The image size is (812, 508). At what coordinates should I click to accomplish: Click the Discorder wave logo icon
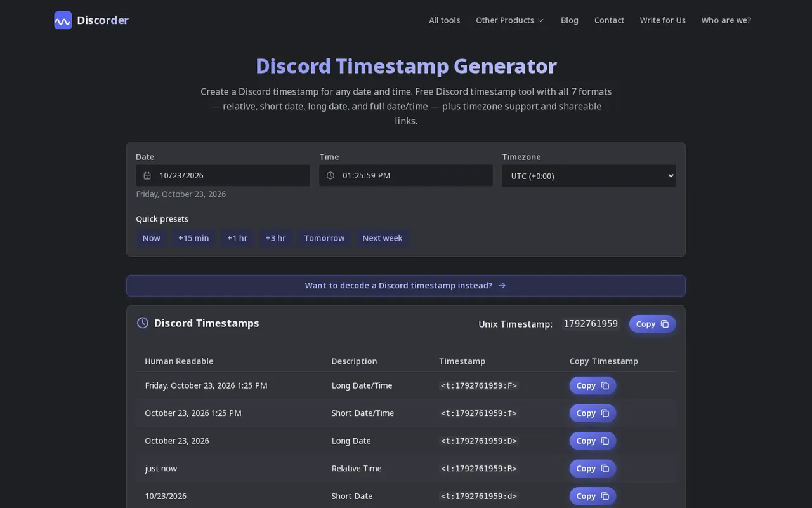63,20
